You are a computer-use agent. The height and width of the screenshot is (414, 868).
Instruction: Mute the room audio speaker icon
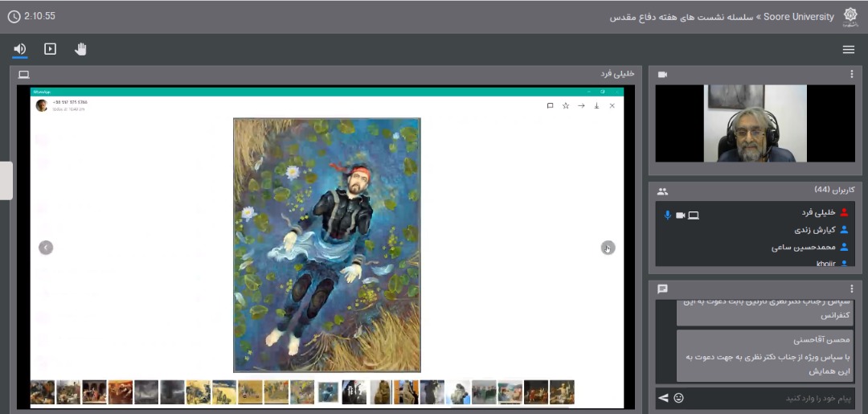[19, 49]
